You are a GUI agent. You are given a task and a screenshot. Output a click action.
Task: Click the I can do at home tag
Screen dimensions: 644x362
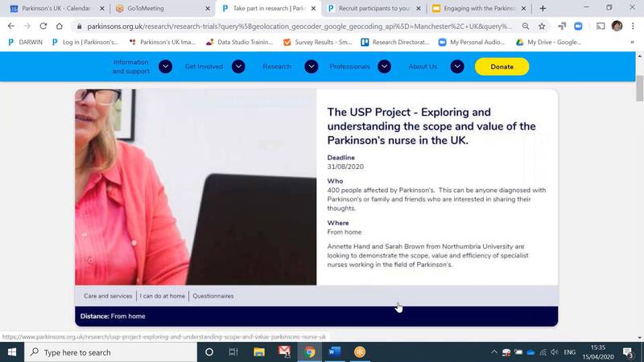[163, 296]
